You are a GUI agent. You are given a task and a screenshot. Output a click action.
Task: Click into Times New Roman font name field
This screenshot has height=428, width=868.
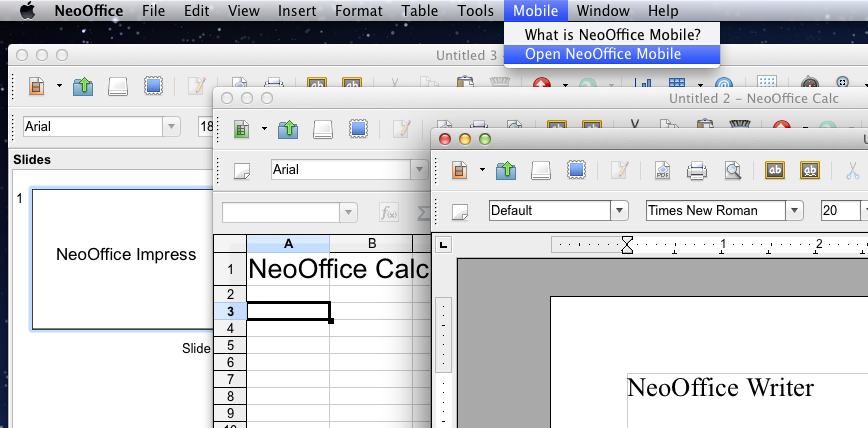(715, 210)
